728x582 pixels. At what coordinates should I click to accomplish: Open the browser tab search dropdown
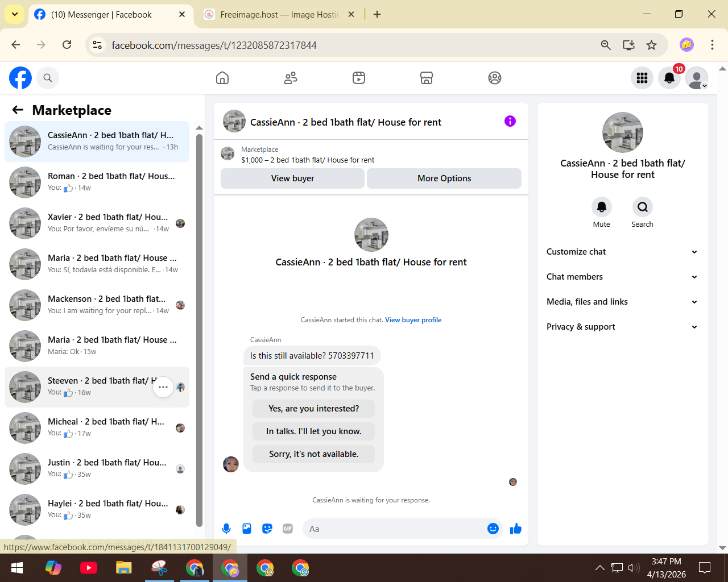[14, 14]
